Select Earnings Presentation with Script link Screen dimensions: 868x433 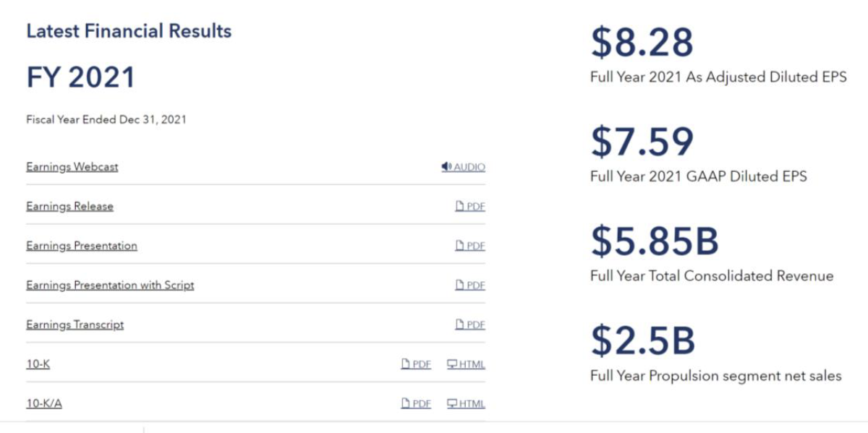110,286
